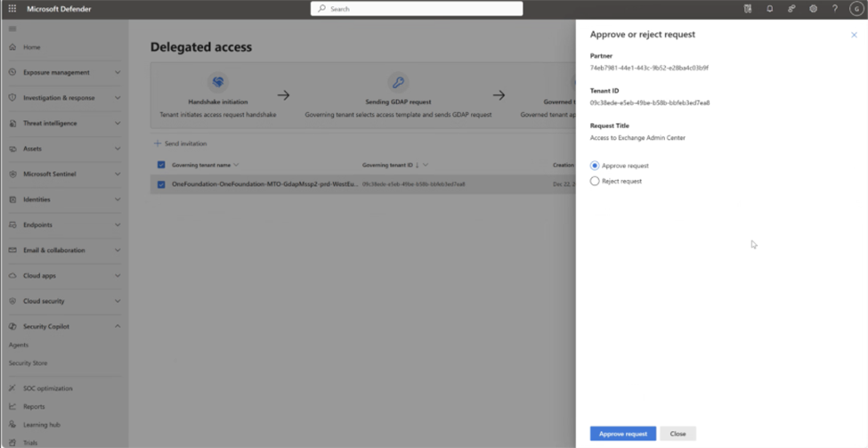Click in the Search box
The height and width of the screenshot is (448, 868).
click(417, 9)
